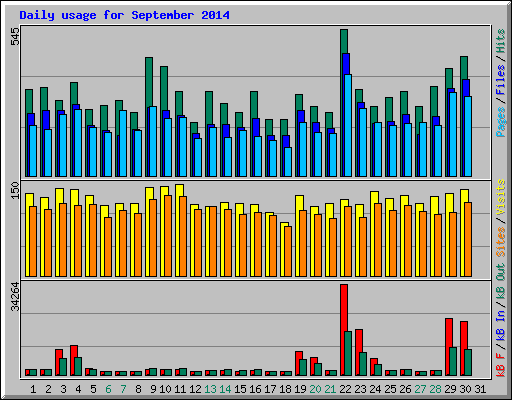
Task: Click the dark blue Files bar for day 22
Action: [346, 64]
